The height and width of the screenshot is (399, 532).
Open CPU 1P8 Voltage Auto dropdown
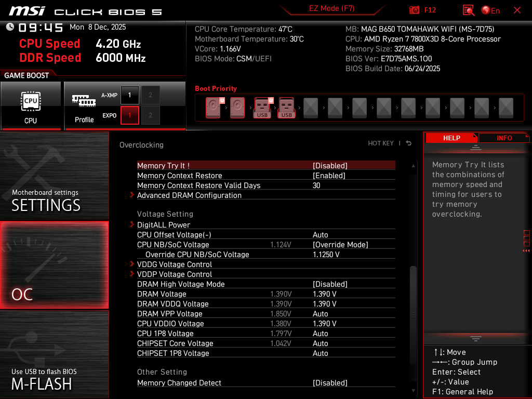(x=320, y=334)
